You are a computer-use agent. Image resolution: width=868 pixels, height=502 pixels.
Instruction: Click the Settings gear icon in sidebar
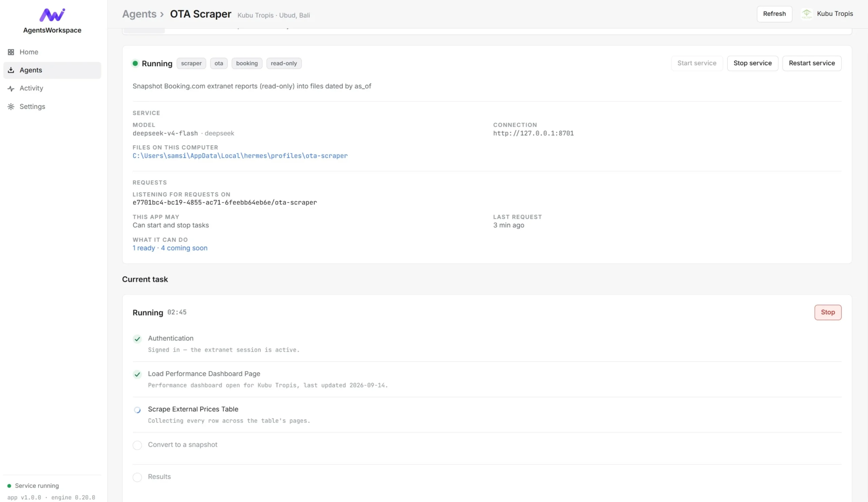point(11,107)
